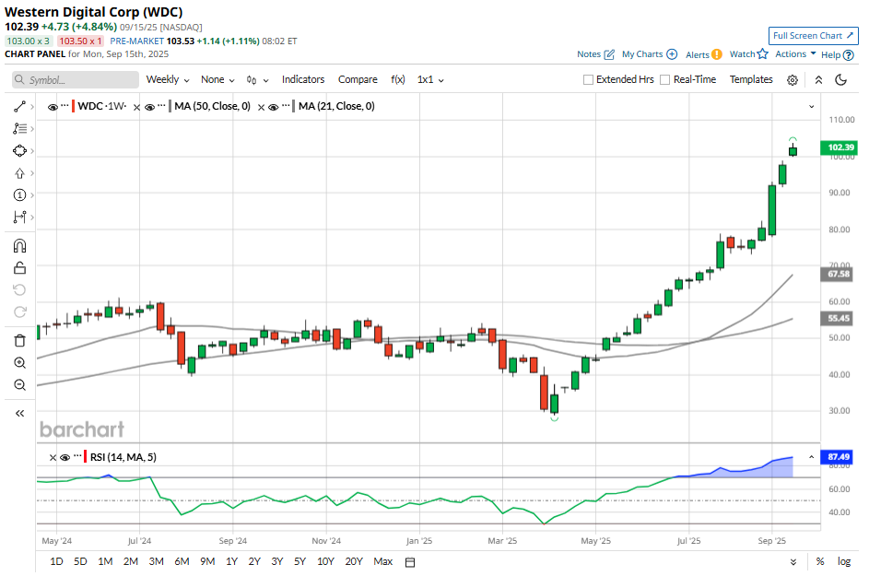Choose the arrow marker tool
869x588 pixels.
pyautogui.click(x=20, y=173)
